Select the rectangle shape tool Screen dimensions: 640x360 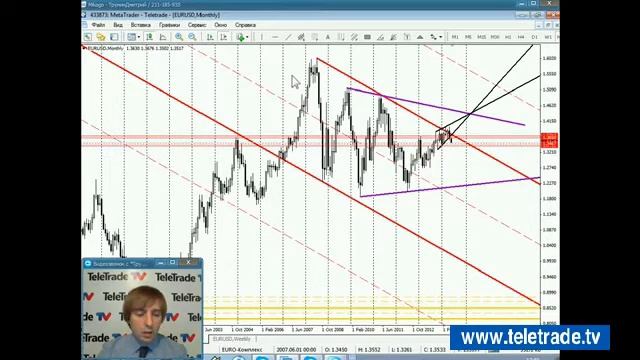367,37
